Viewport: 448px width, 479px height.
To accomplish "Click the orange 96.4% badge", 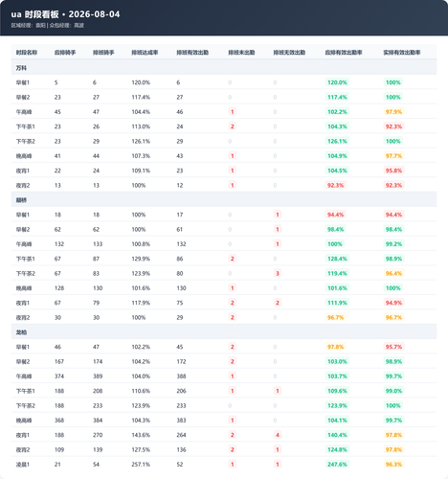I will (393, 273).
